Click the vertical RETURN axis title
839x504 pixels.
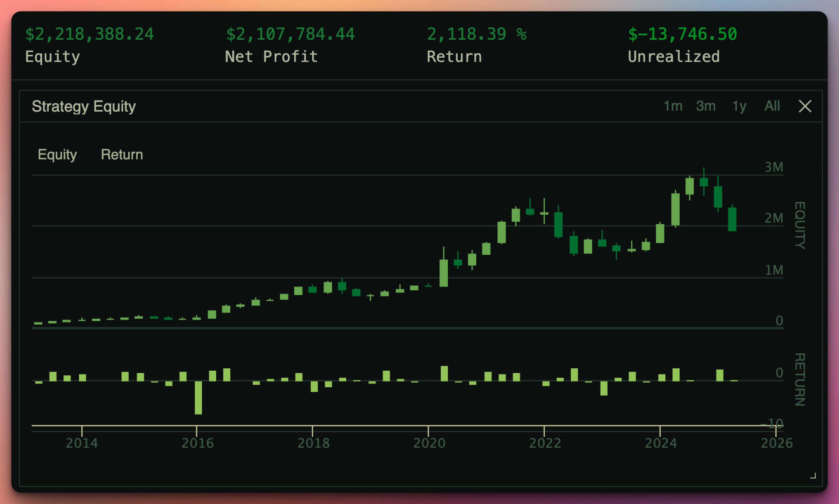click(800, 380)
